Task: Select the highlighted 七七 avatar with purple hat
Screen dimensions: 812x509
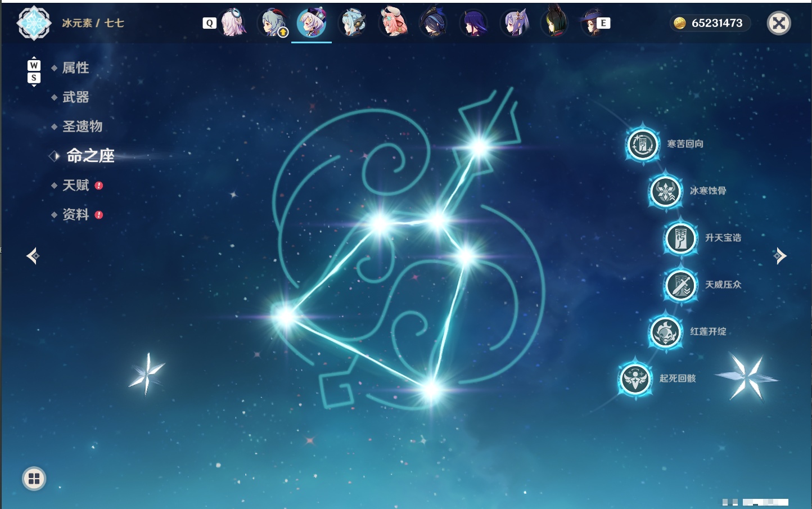Action: (312, 23)
